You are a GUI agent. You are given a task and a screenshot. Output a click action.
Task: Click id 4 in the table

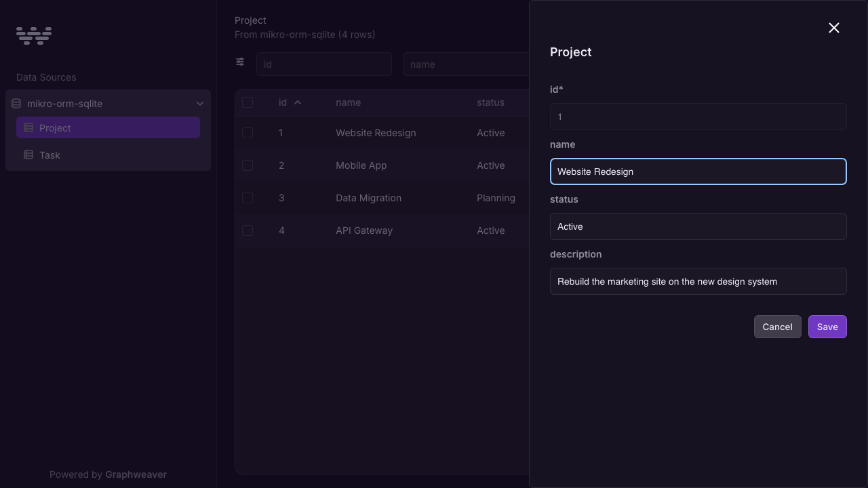tap(281, 230)
